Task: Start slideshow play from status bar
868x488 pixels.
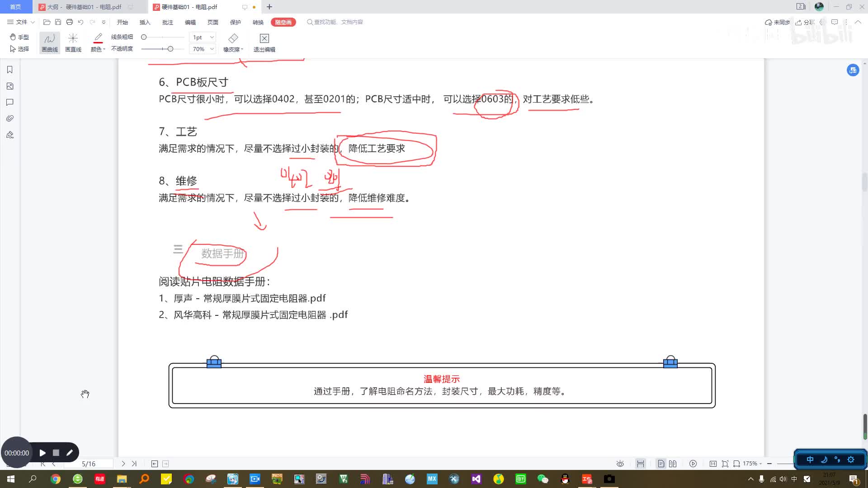Action: click(693, 464)
